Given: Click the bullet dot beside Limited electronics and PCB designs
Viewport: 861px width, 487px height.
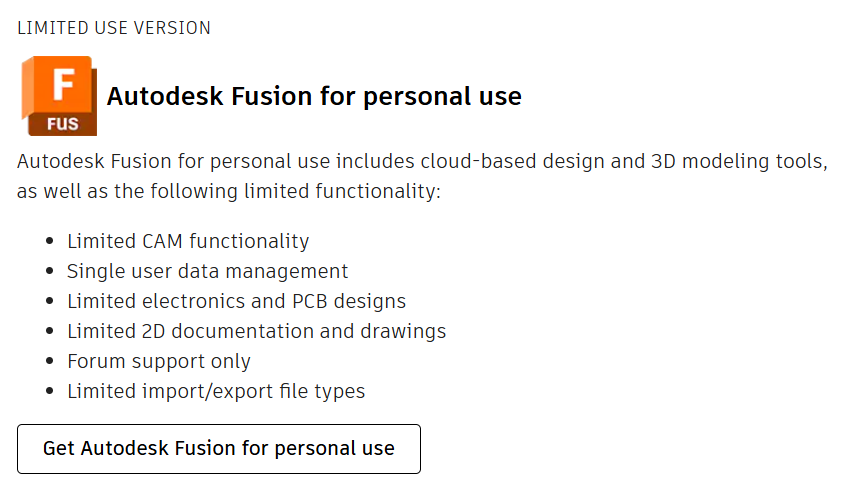Looking at the screenshot, I should click(x=51, y=302).
